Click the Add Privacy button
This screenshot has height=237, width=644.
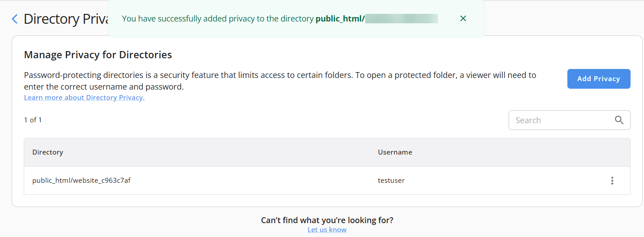coord(599,79)
